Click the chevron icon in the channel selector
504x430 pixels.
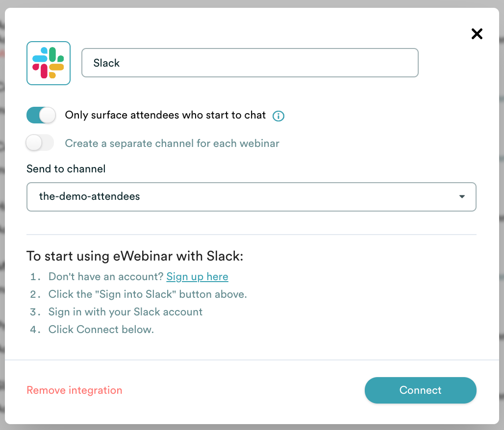coord(461,196)
